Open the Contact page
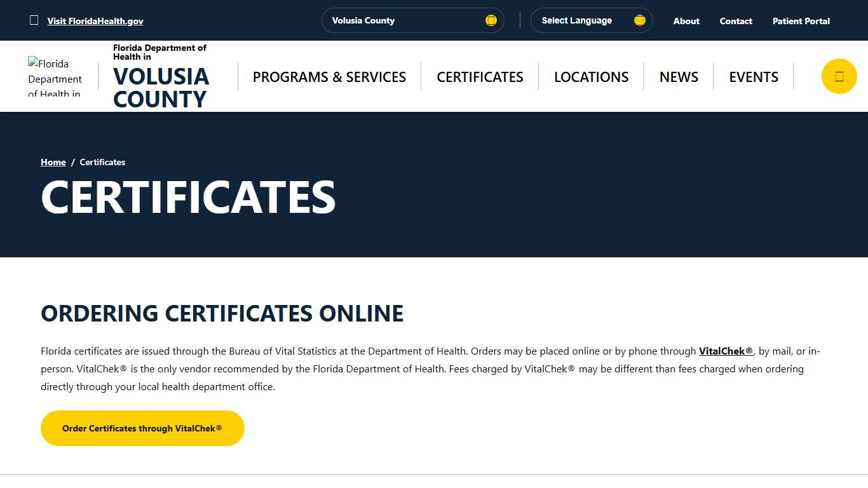 pyautogui.click(x=735, y=20)
